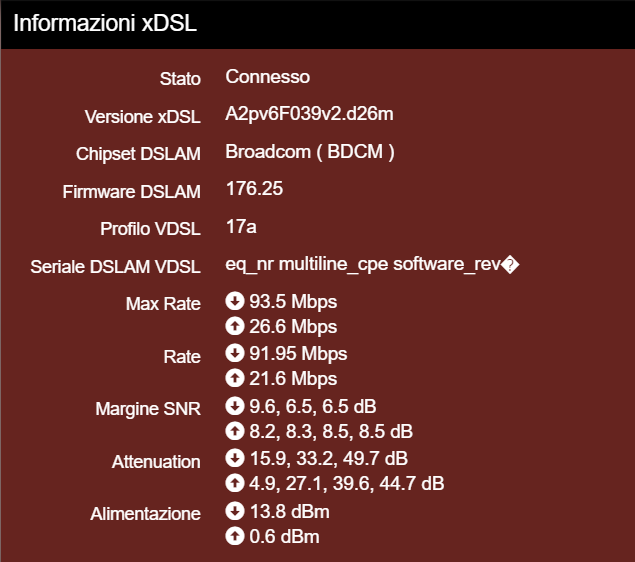Click the upload arrow icon next to 21.6 Mbps

(235, 379)
